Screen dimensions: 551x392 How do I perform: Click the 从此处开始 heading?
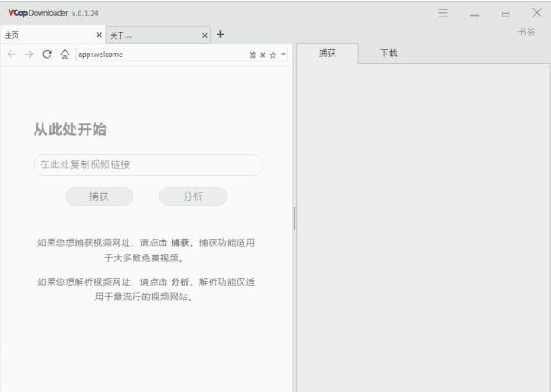click(69, 129)
